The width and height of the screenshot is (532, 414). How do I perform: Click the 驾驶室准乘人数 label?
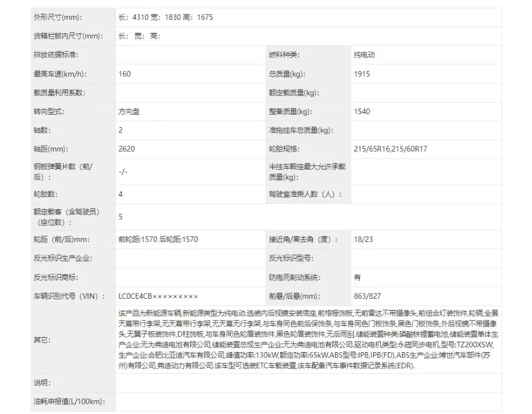[305, 194]
